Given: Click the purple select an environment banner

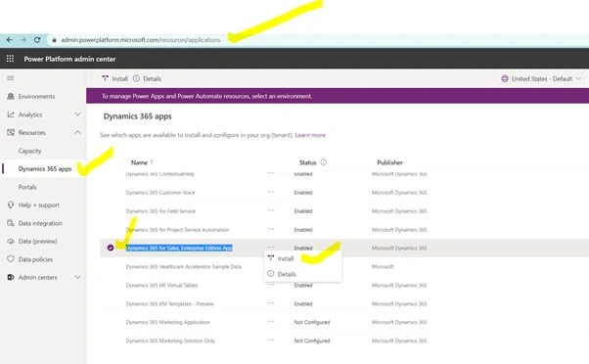Looking at the screenshot, I should tap(338, 96).
